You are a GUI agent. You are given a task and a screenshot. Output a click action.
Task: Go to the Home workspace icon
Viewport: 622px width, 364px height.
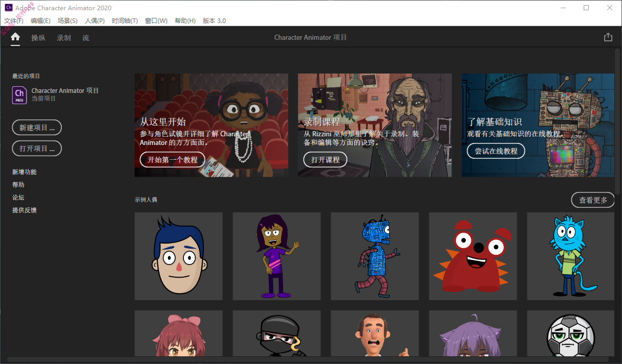point(15,37)
